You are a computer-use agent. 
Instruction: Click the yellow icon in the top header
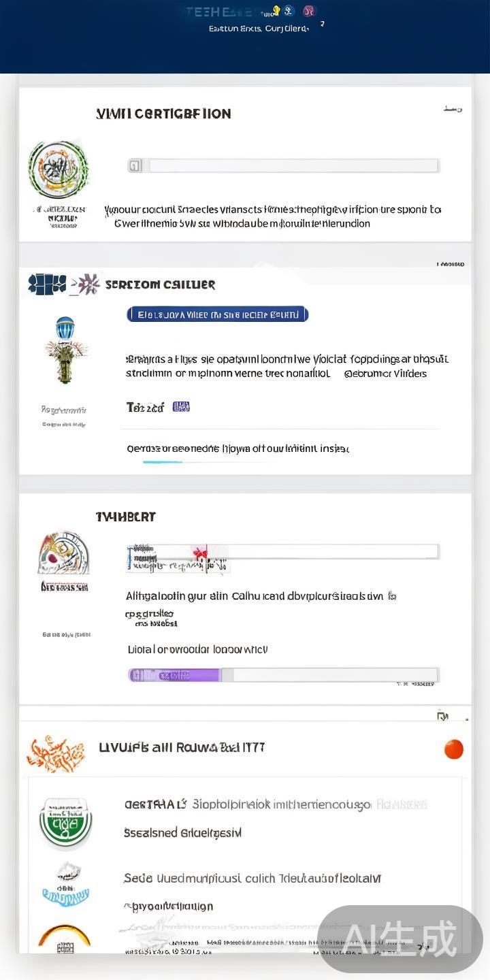coord(276,11)
